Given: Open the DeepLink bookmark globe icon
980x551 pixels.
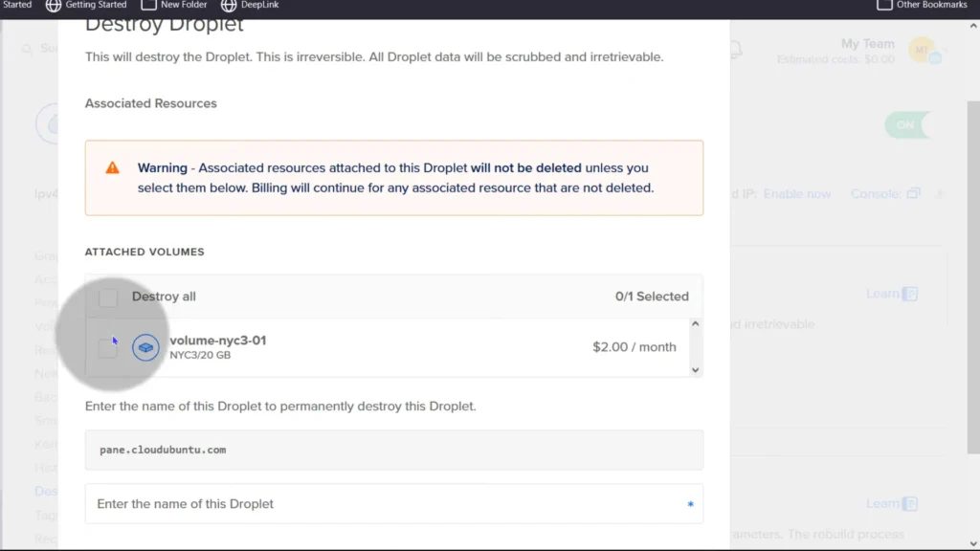Looking at the screenshot, I should pos(229,5).
